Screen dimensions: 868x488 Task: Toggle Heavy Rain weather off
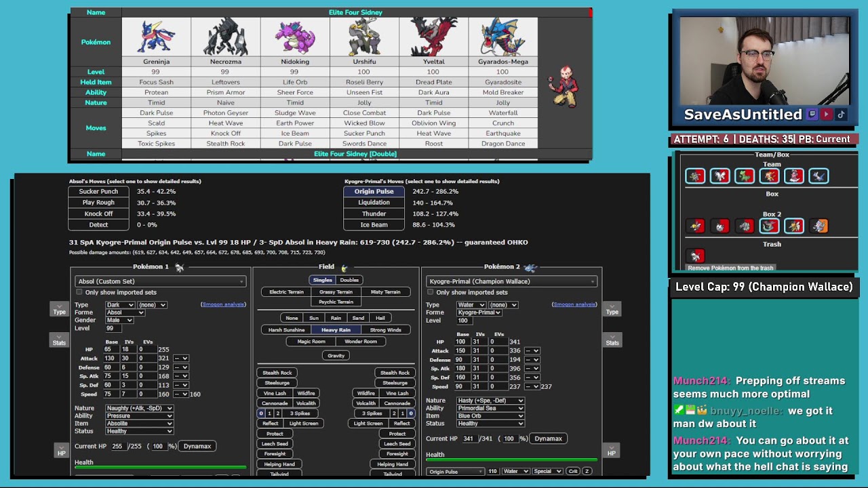[336, 330]
